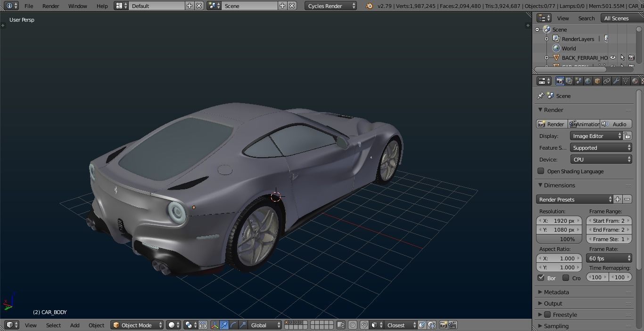Delete the current Scene
The height and width of the screenshot is (331, 644).
click(292, 6)
